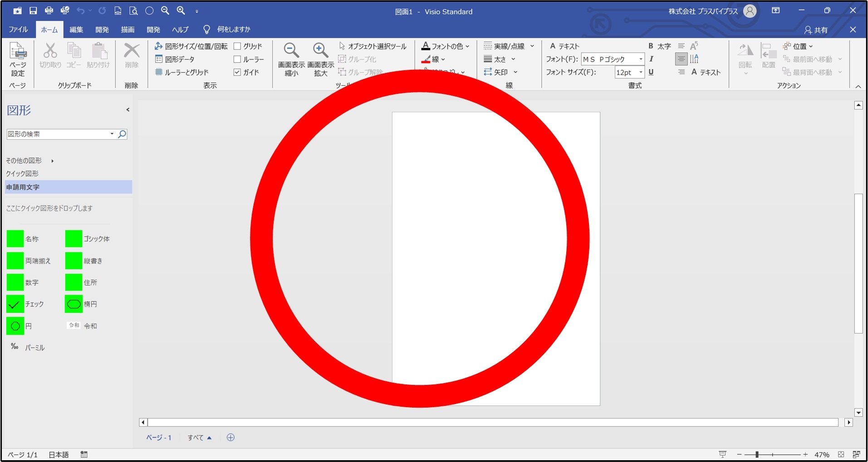The image size is (868, 462).
Task: Switch to the Draw (描画) ribbon tab
Action: click(128, 29)
